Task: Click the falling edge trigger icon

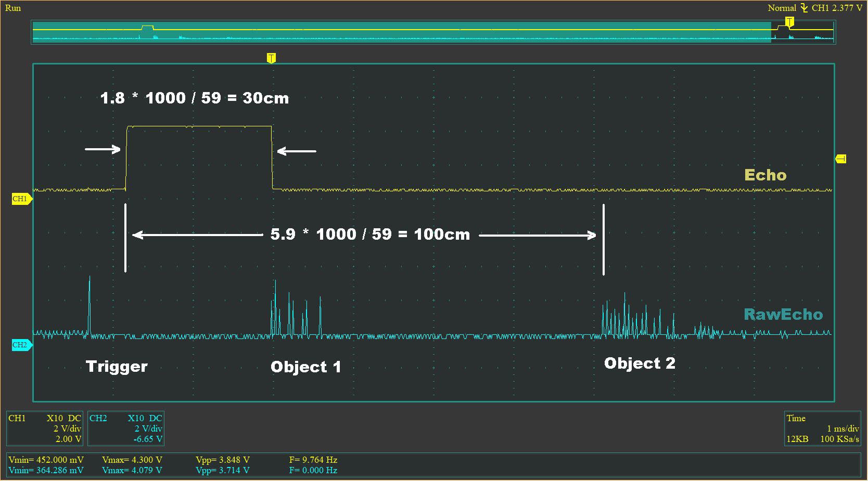Action: (x=804, y=8)
